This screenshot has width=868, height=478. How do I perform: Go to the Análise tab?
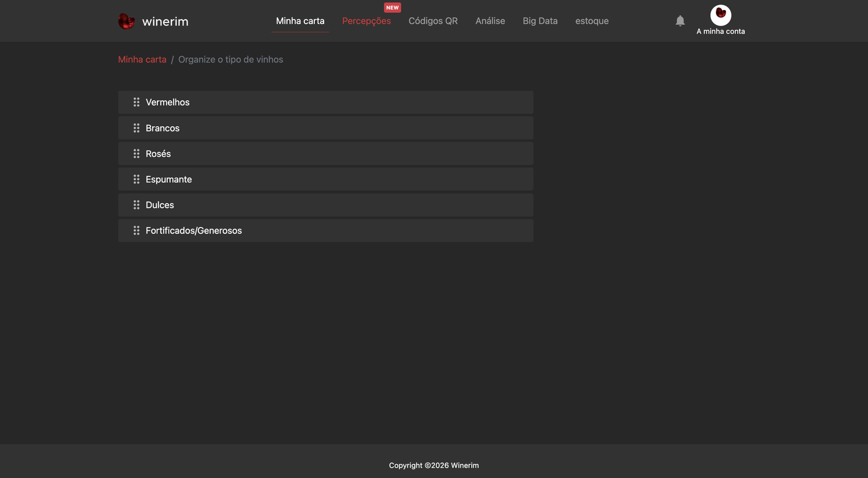[x=490, y=21]
